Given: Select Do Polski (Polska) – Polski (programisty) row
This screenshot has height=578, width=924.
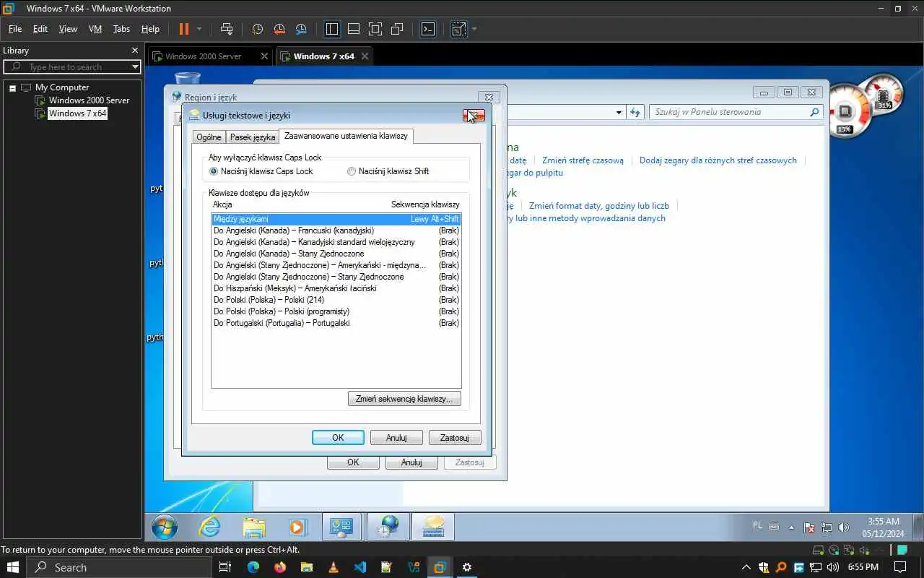Looking at the screenshot, I should point(336,311).
